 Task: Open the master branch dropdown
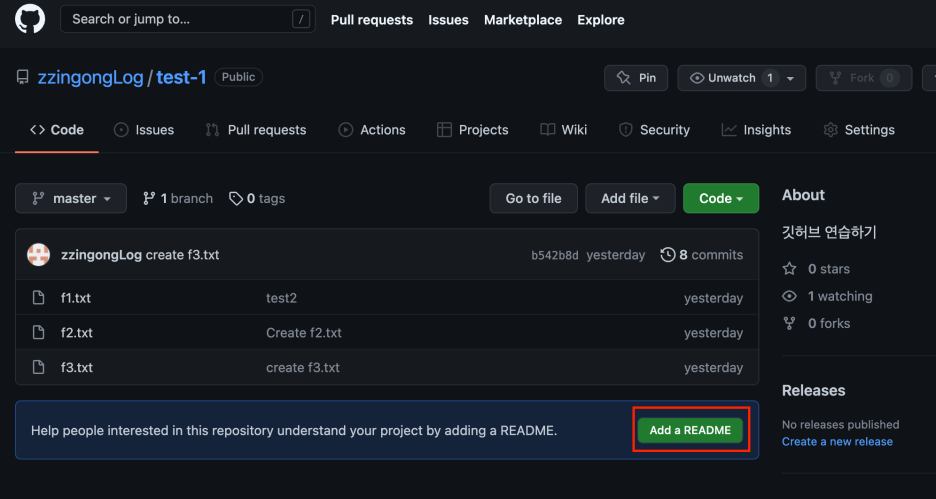(71, 198)
